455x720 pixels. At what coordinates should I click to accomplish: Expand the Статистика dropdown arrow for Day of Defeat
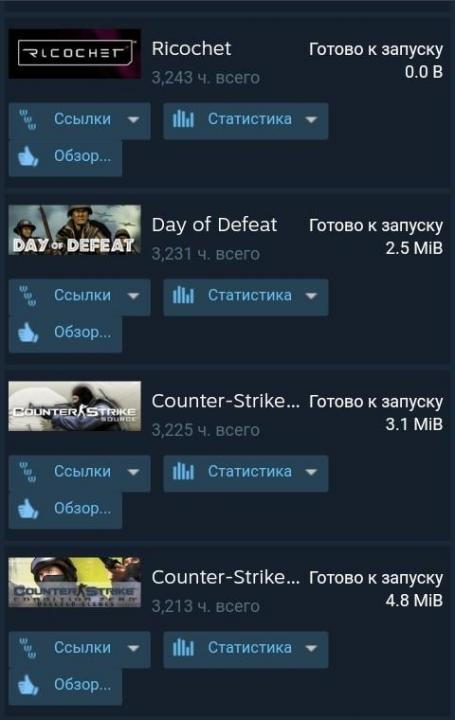[311, 296]
